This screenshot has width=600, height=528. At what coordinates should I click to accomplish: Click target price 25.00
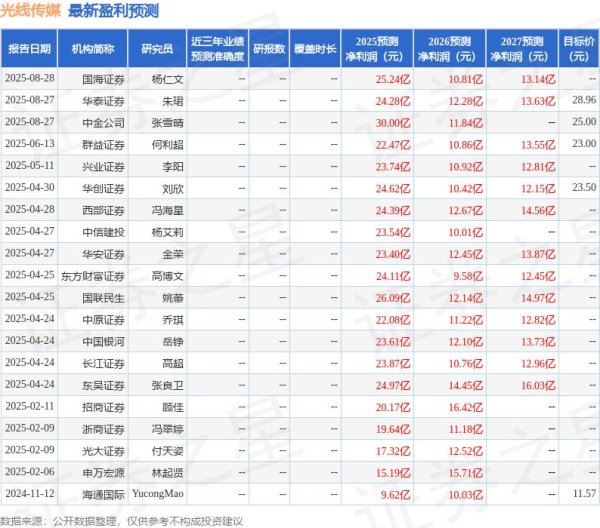(x=584, y=122)
